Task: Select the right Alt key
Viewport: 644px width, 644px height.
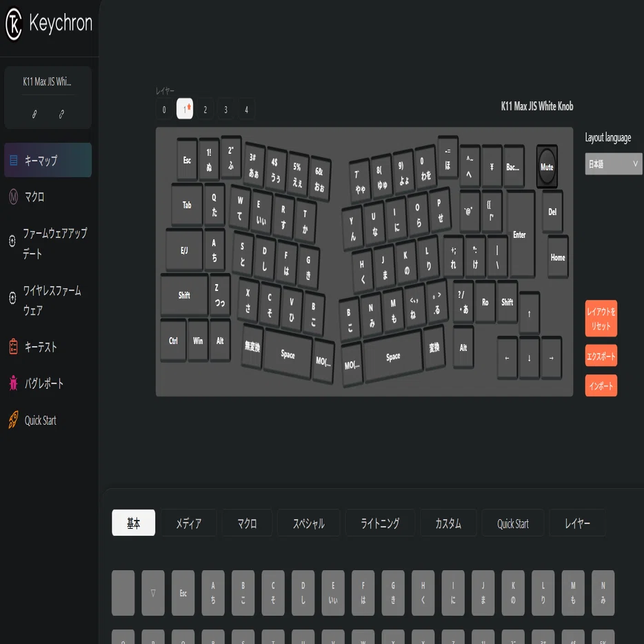Action: click(463, 348)
